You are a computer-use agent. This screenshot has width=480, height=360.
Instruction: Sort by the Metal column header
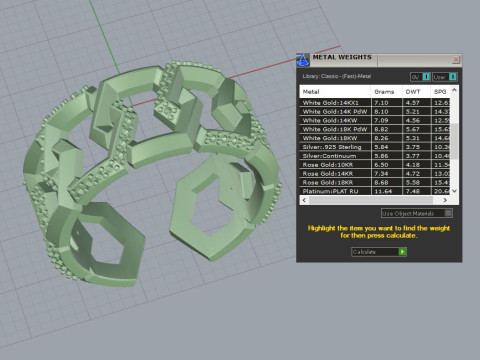point(335,92)
